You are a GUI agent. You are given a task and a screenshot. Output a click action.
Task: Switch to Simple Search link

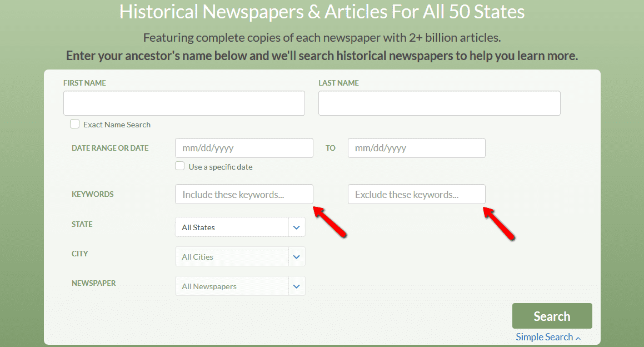(548, 337)
